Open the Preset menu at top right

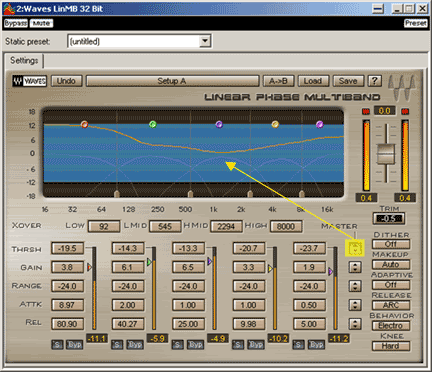pos(415,23)
